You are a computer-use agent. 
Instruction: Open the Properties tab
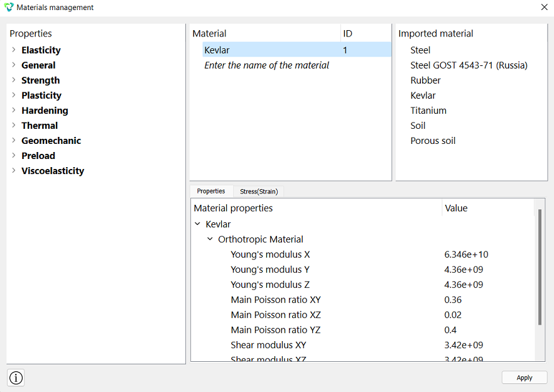211,191
